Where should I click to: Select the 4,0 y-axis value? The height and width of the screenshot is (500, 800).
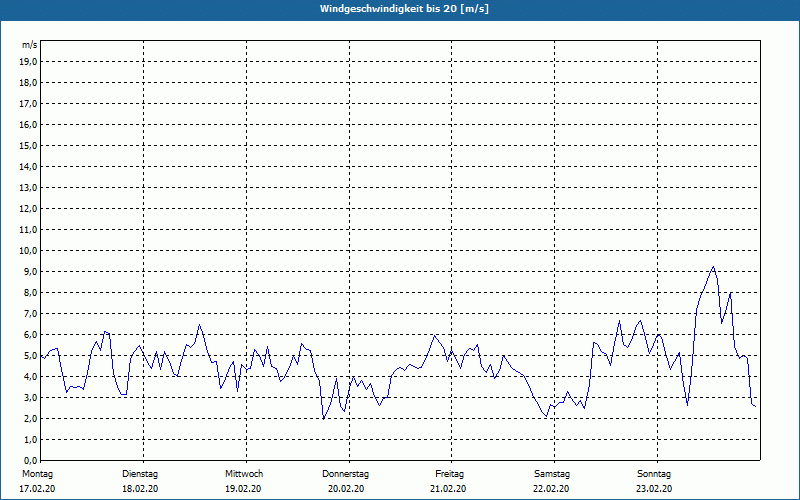(30, 377)
